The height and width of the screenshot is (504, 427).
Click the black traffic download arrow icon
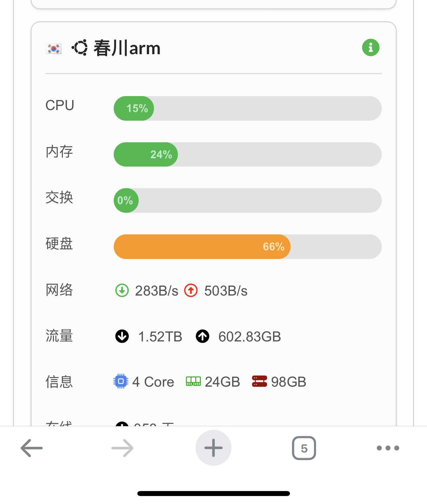click(x=122, y=336)
